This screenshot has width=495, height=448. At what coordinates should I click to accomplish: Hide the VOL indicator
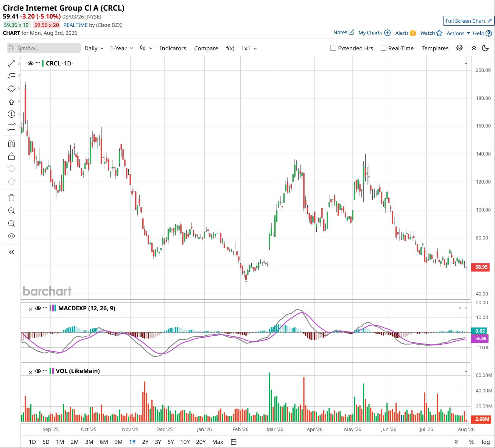[38, 371]
